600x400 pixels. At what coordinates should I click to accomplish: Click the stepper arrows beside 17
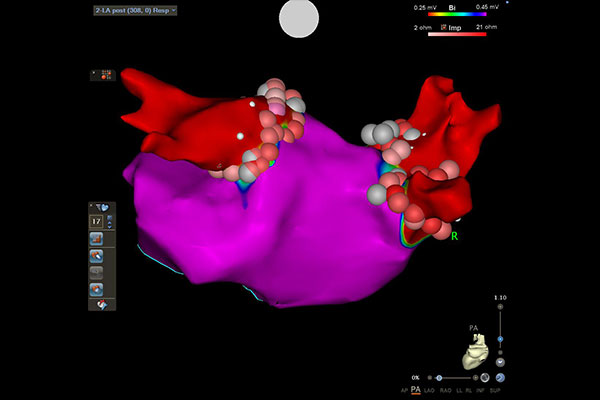pos(109,221)
